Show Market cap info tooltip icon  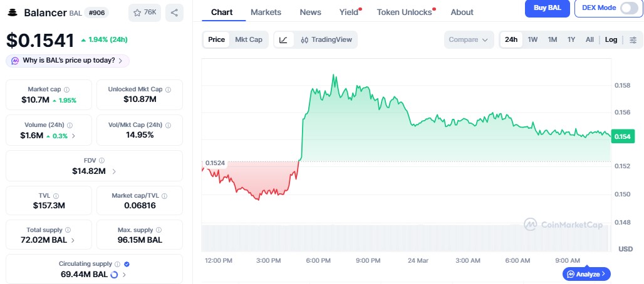tap(66, 89)
